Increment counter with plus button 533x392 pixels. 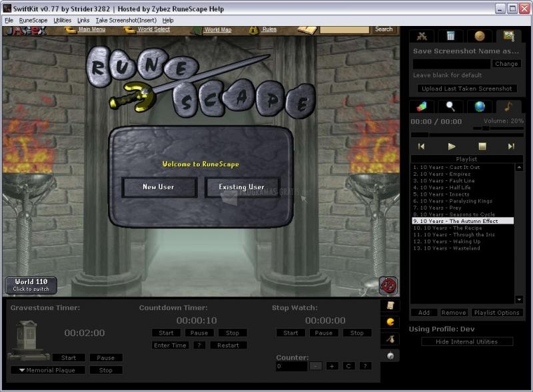tap(332, 366)
